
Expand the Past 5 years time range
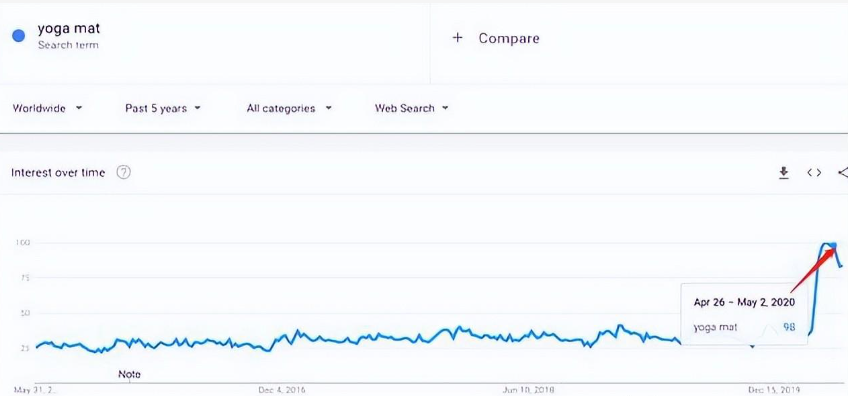click(163, 108)
